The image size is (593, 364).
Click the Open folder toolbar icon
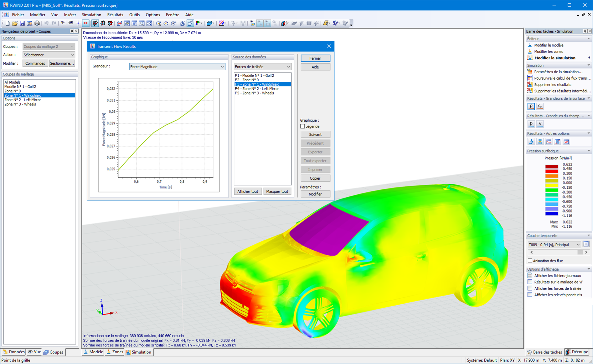15,23
